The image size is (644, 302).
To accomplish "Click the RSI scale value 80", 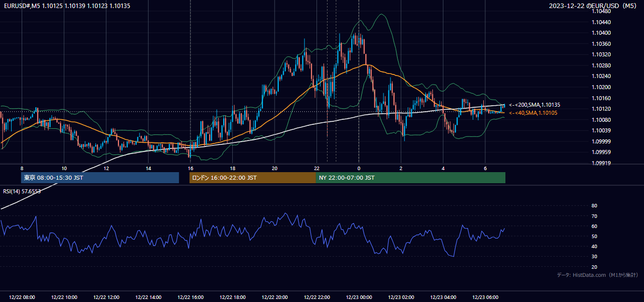I will pyautogui.click(x=594, y=206).
